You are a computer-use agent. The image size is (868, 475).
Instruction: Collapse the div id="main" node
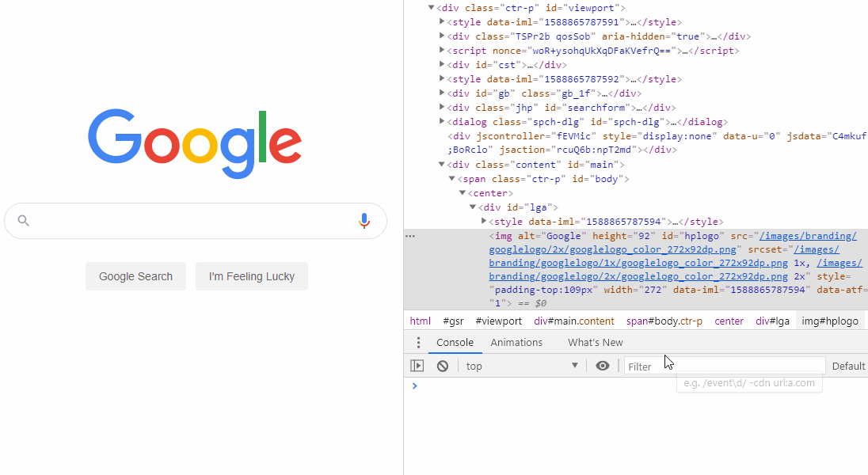point(441,165)
